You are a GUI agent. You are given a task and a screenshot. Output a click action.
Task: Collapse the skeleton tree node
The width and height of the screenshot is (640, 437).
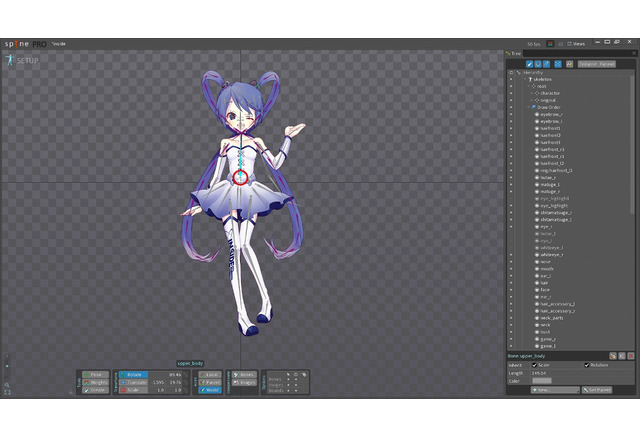click(x=525, y=79)
